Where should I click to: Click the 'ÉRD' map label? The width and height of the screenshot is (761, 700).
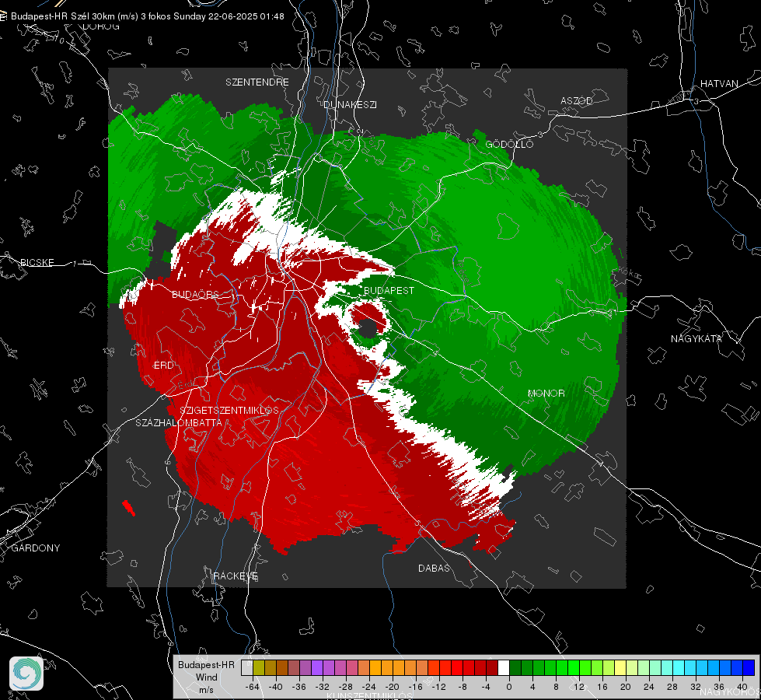click(x=163, y=366)
